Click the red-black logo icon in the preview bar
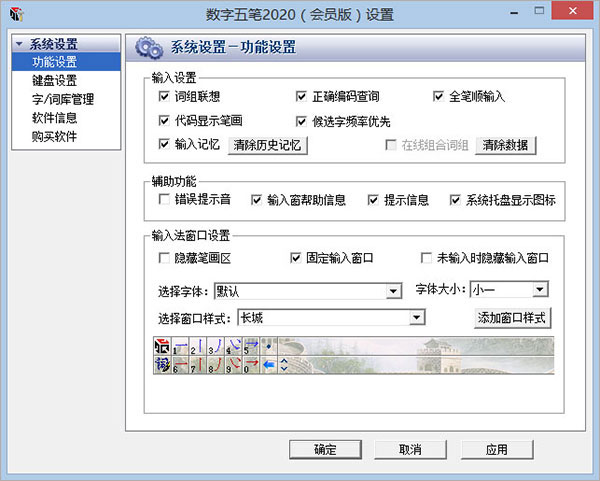This screenshot has height=481, width=600. pyautogui.click(x=162, y=346)
